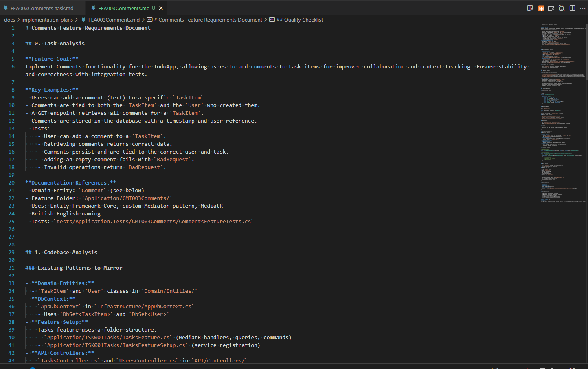This screenshot has height=369, width=588.
Task: Click the second Open Preview icon
Action: click(551, 8)
